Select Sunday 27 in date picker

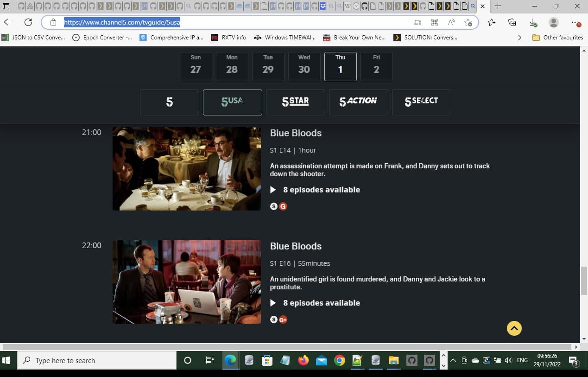pos(196,66)
